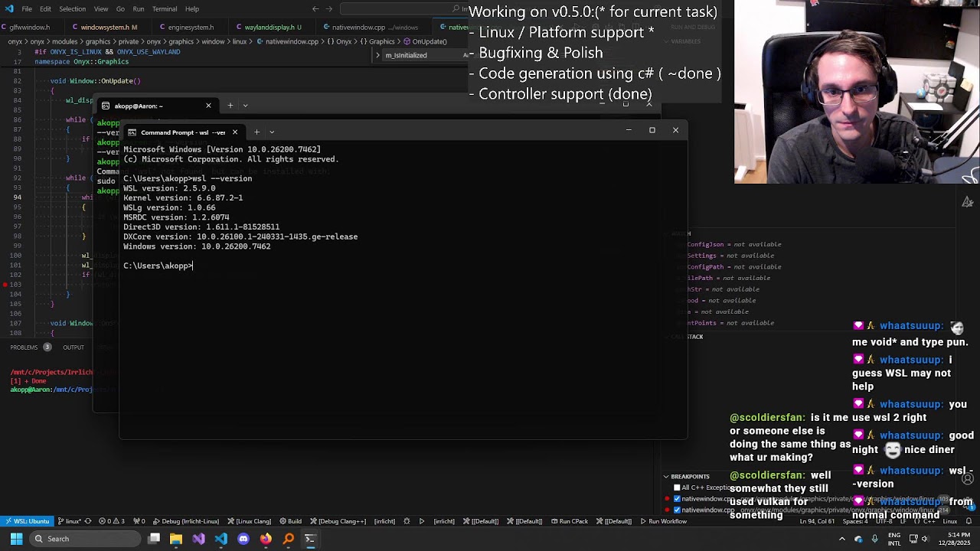
Task: Minimize the Command Prompt window
Action: click(x=629, y=130)
